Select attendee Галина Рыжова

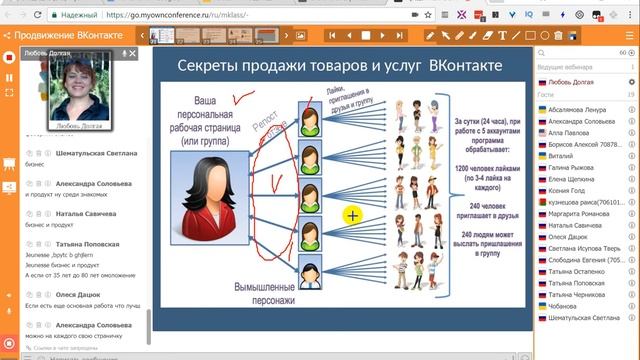tap(571, 167)
